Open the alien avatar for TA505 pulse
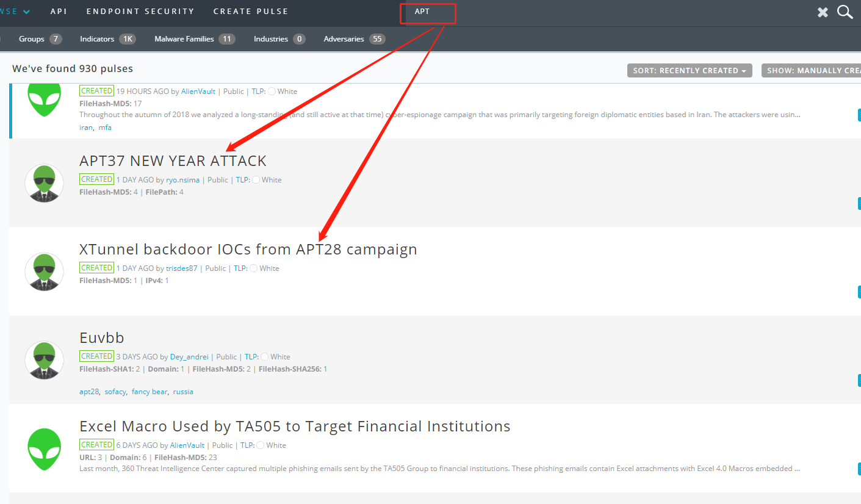 45,448
